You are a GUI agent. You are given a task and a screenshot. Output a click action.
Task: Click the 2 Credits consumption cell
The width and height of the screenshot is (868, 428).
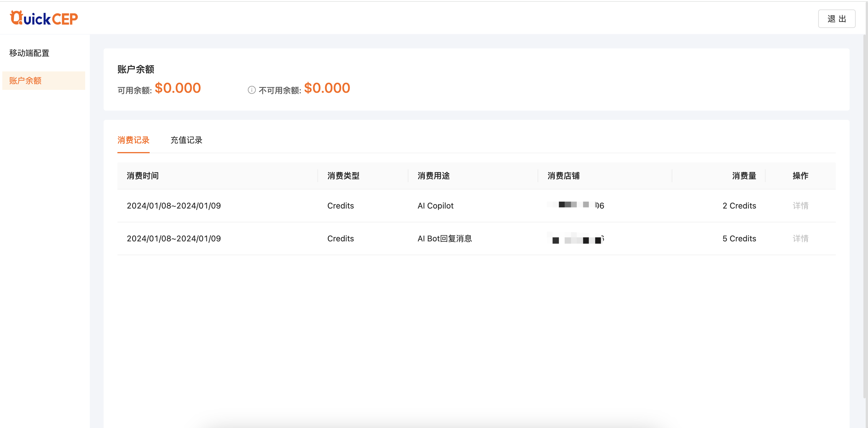tap(739, 206)
